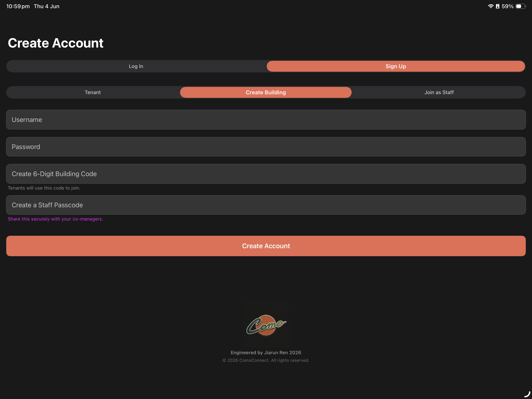The height and width of the screenshot is (399, 532).
Task: Choose the Tenant account type
Action: click(x=93, y=92)
